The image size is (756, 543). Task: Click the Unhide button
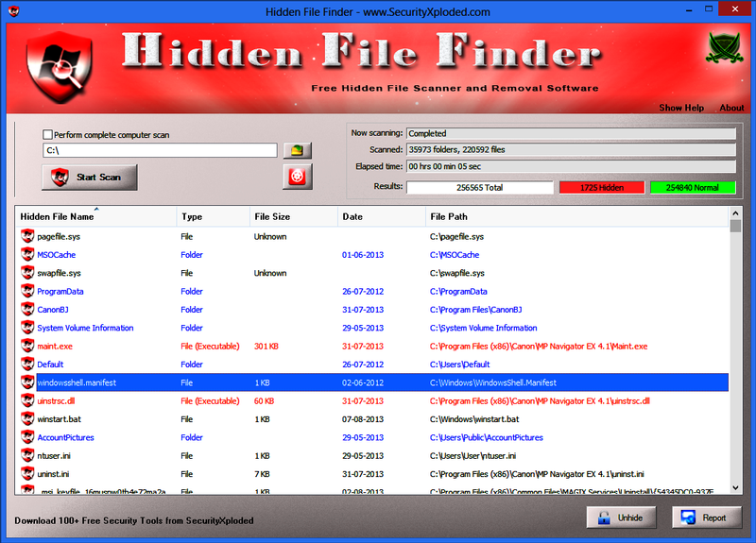(621, 518)
